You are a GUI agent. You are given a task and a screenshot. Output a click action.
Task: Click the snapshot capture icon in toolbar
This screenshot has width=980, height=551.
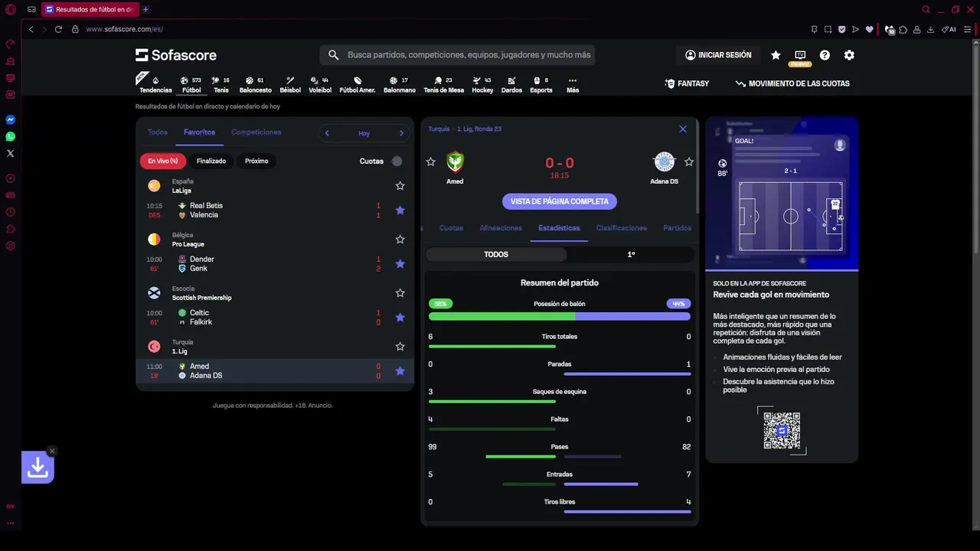click(828, 29)
